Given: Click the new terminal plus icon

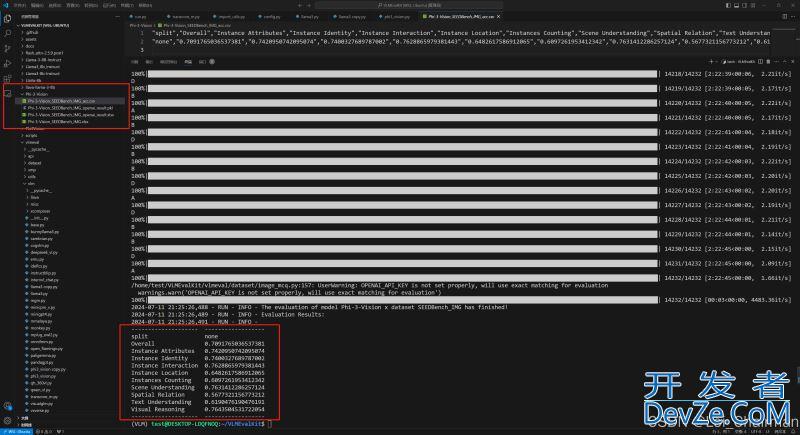Looking at the screenshot, I should coord(711,62).
